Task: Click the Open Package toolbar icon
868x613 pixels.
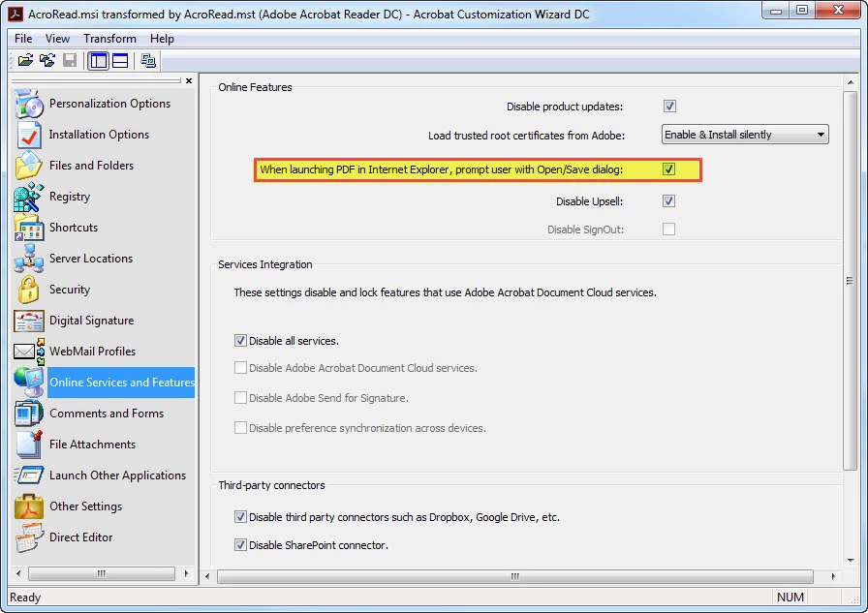Action: (25, 60)
